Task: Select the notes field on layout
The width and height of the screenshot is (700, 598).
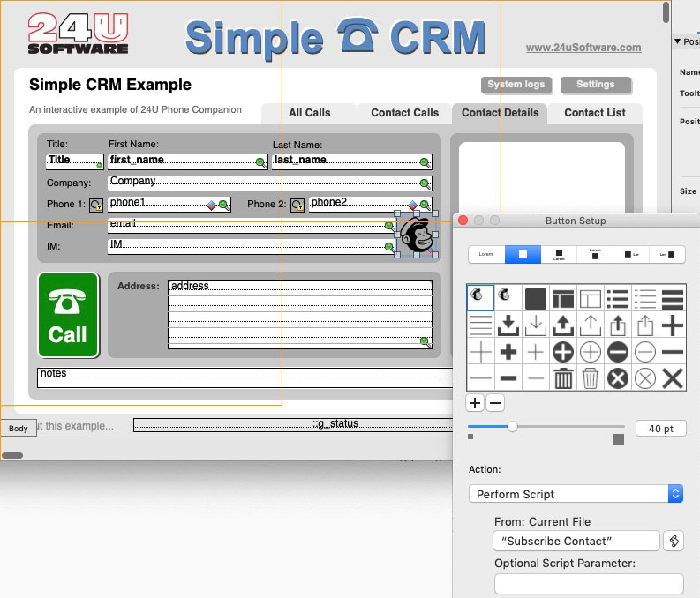Action: (x=245, y=377)
